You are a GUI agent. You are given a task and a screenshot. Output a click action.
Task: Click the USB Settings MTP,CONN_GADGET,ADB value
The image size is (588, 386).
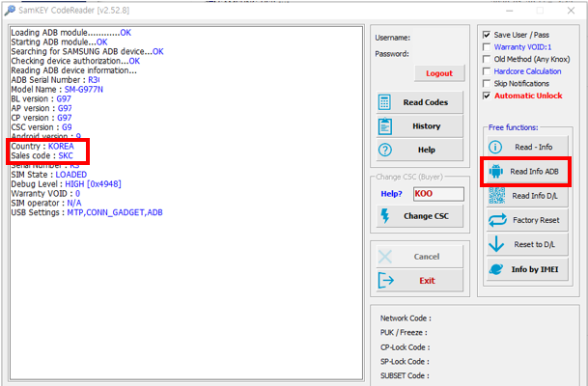115,212
